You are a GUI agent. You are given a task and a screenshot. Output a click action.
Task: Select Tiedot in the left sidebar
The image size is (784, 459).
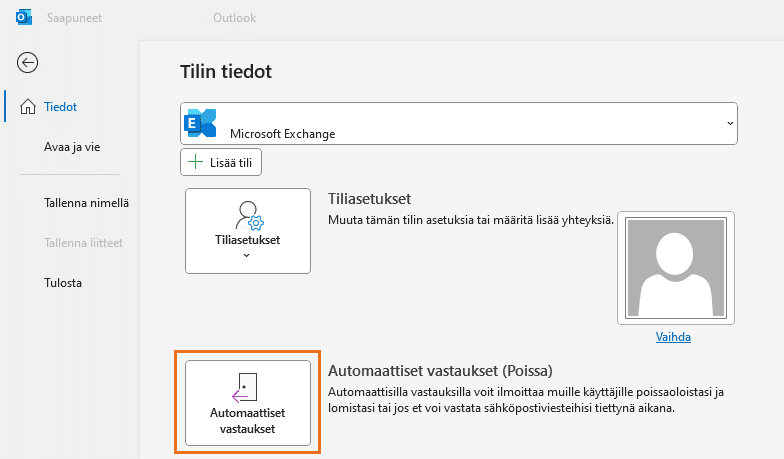(61, 107)
